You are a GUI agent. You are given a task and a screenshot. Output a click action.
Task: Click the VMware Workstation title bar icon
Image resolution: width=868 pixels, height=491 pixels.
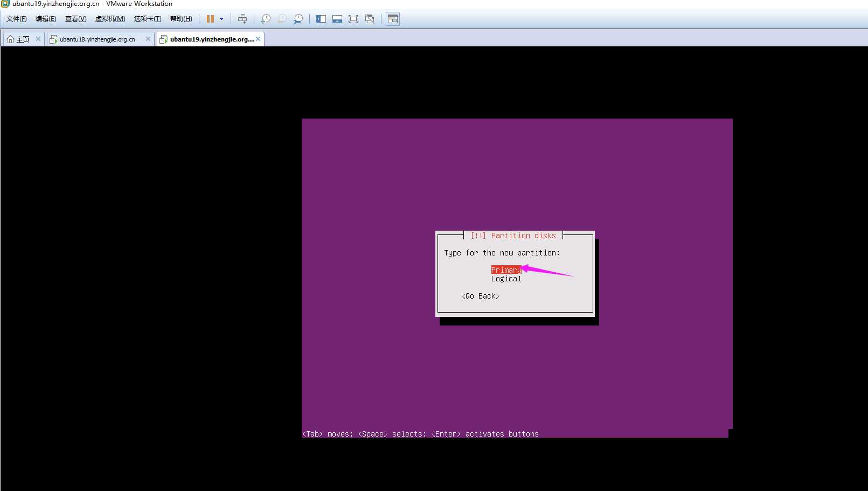click(x=5, y=4)
